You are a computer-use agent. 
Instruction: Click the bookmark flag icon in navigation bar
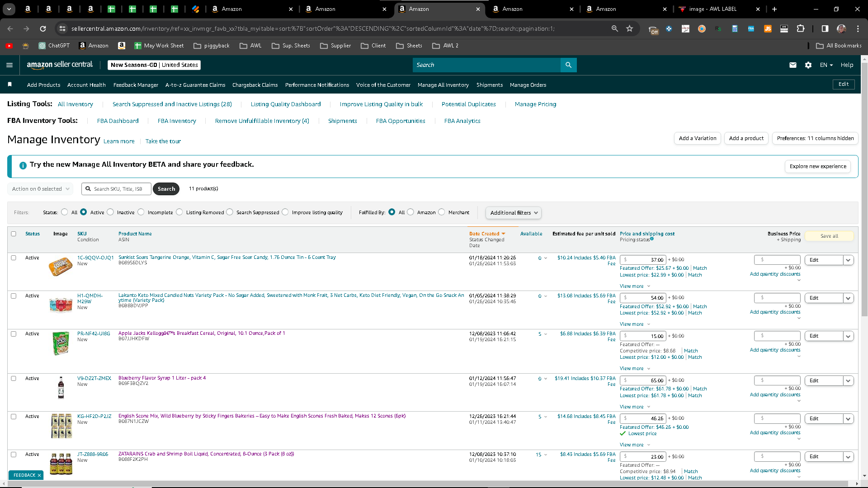click(10, 84)
